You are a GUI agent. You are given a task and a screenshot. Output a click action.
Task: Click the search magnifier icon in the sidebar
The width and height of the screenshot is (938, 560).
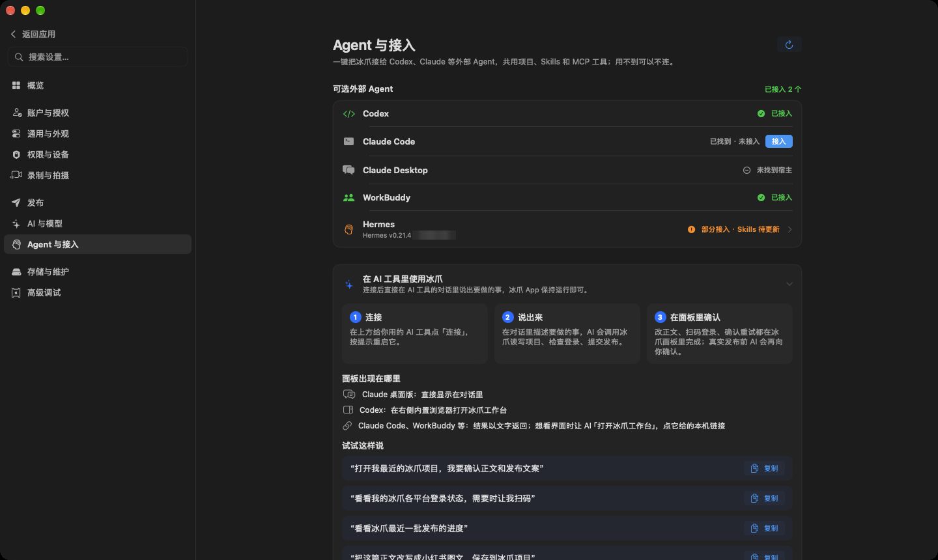point(19,57)
